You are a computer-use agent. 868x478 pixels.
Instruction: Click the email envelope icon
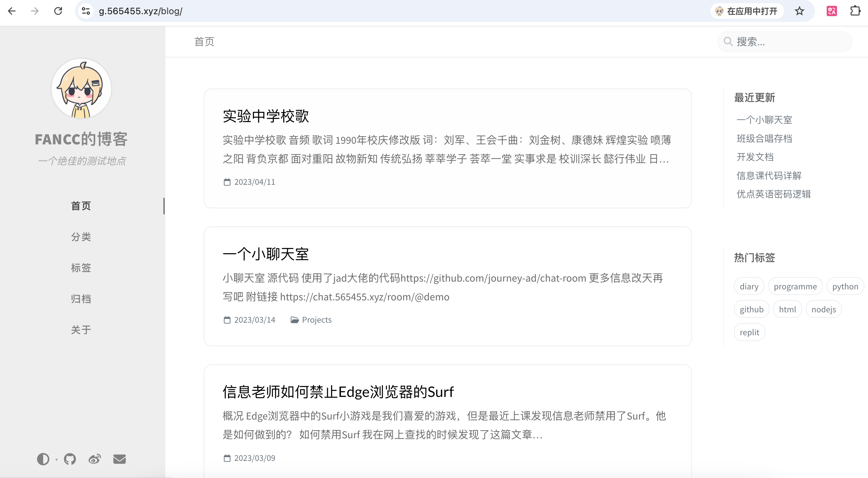click(x=119, y=459)
